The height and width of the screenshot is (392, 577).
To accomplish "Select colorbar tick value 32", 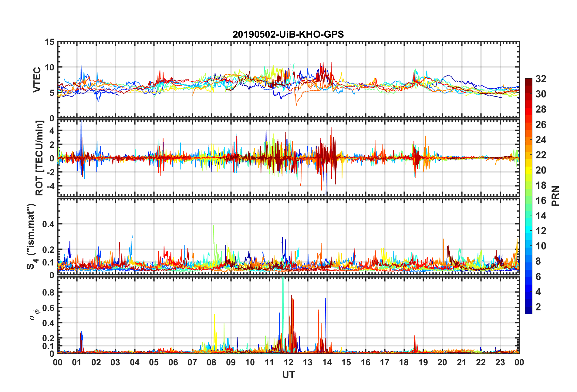I will (x=541, y=79).
